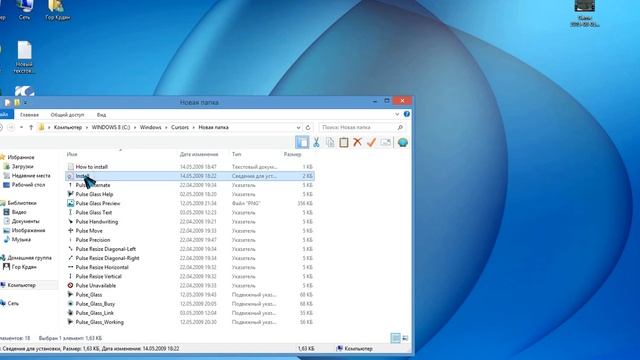Screen dimensions: 640x360
Task: Click the orange checkmark Properties icon
Action: [x=371, y=142]
